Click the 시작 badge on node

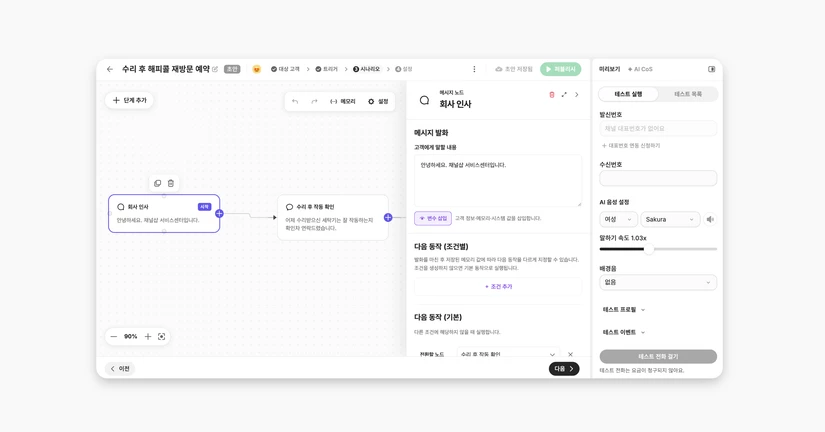(x=204, y=207)
